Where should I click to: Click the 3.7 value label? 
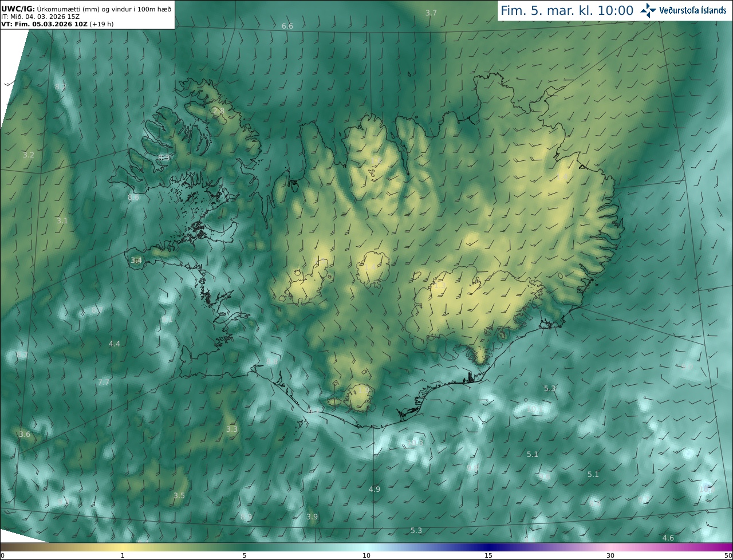pos(431,13)
